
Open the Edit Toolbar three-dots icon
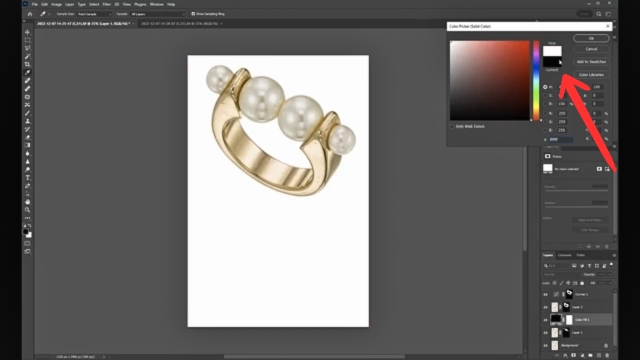pyautogui.click(x=27, y=218)
